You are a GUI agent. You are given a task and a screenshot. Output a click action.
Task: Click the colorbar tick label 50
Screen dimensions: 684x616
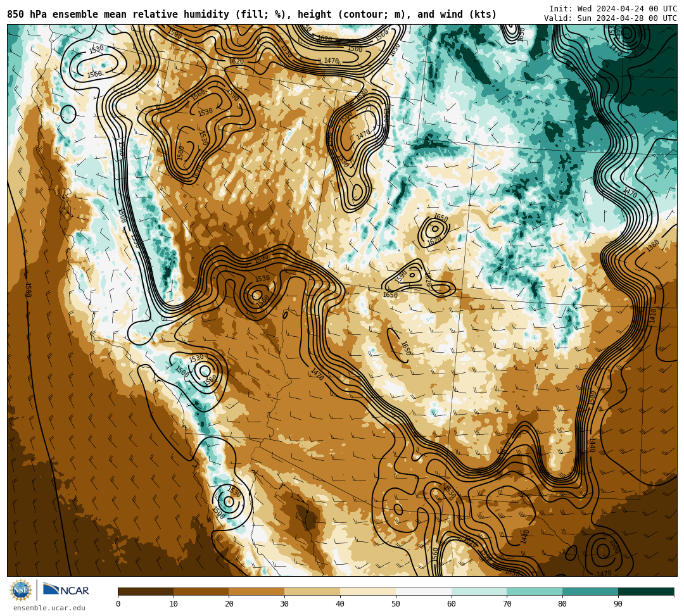coord(396,604)
